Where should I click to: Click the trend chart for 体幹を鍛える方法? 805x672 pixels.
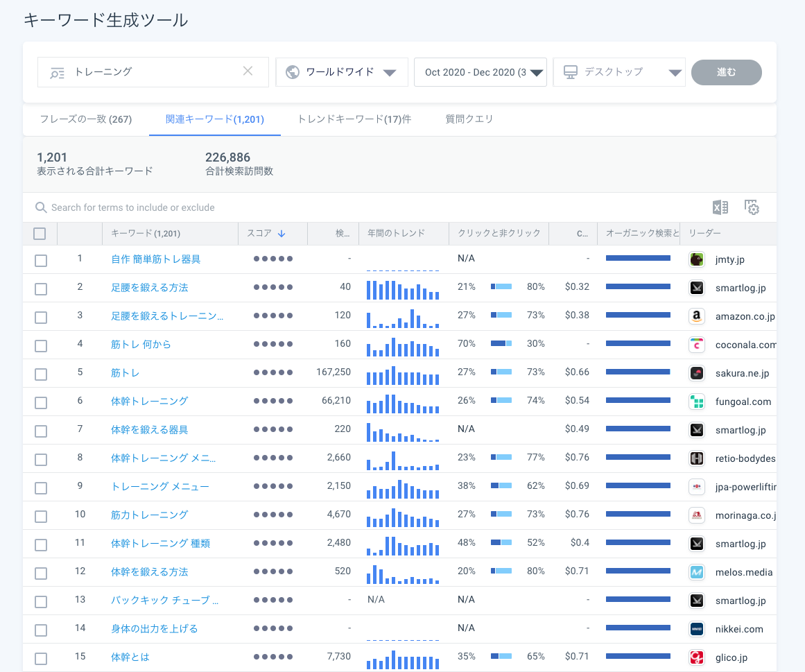[403, 574]
